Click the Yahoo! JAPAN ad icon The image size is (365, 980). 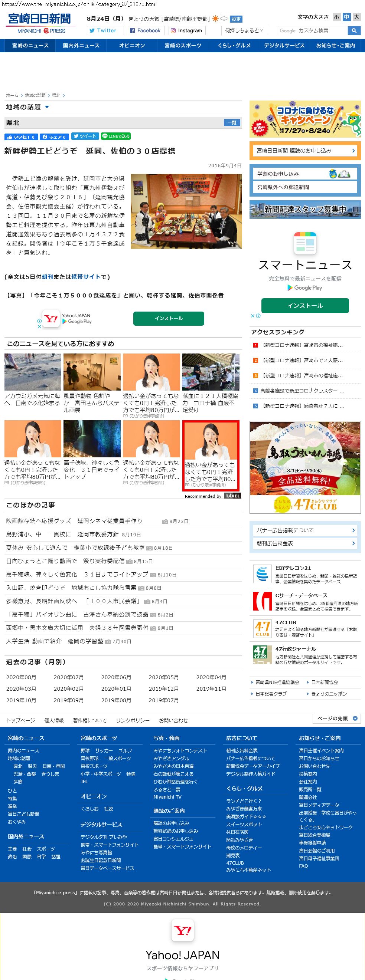(51, 319)
